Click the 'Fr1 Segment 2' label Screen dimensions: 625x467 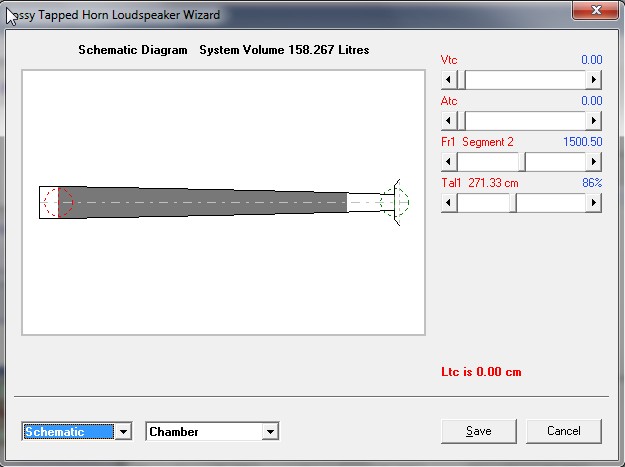pos(477,142)
